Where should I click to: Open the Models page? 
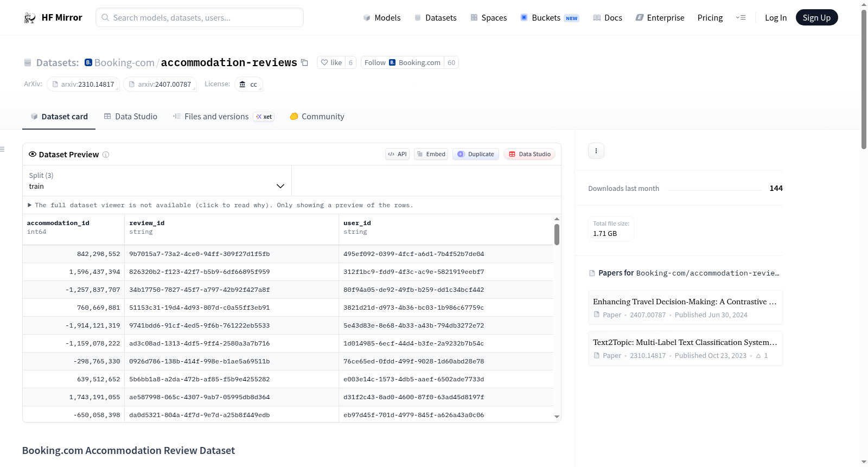tap(382, 17)
